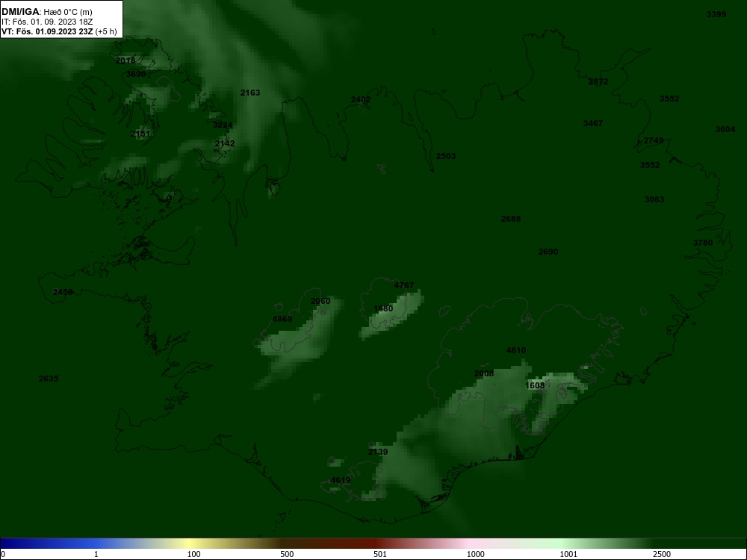Click the map value 2139
This screenshot has width=747, height=560.
click(x=378, y=452)
